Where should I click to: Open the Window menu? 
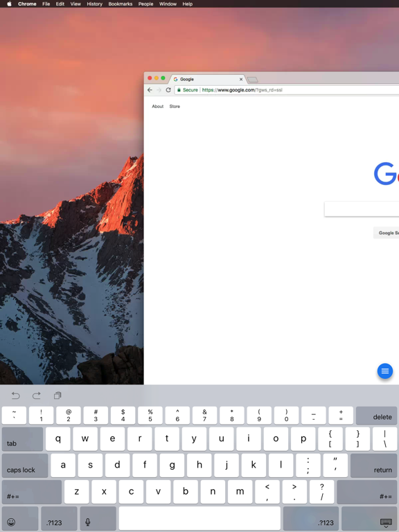168,3
